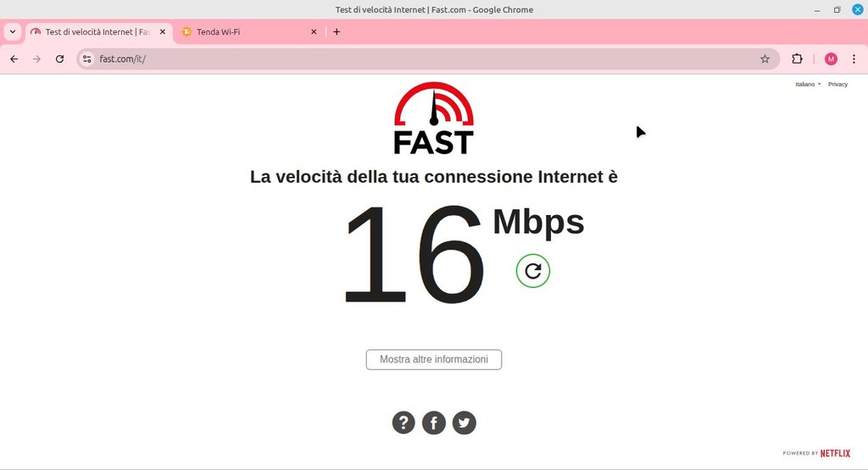Viewport: 868px width, 470px height.
Task: Share result via Facebook icon
Action: coord(434,423)
